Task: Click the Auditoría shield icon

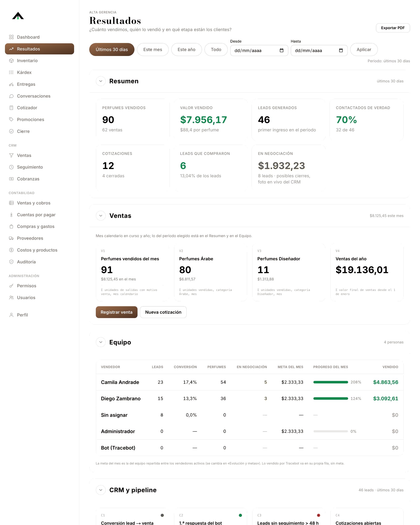Action: pos(11,262)
